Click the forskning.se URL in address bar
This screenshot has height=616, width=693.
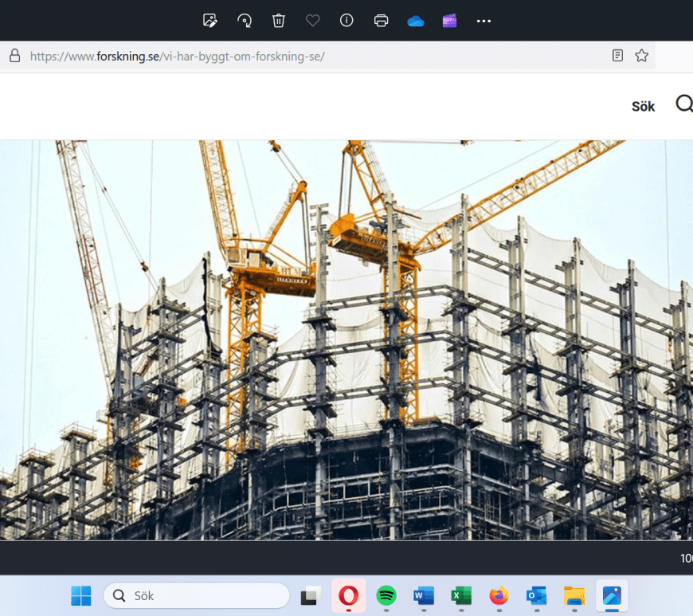click(x=177, y=56)
